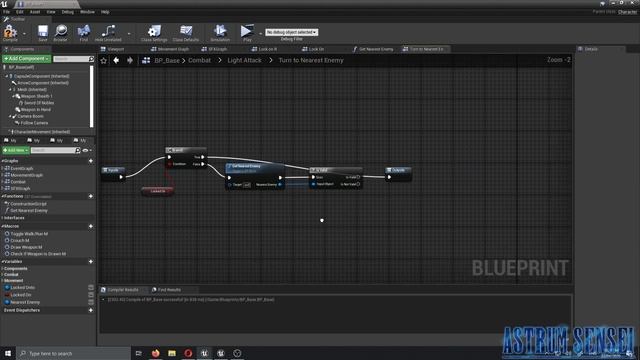Screen dimensions: 640x360
Task: Open Class Settings from the toolbar
Action: [x=154, y=33]
